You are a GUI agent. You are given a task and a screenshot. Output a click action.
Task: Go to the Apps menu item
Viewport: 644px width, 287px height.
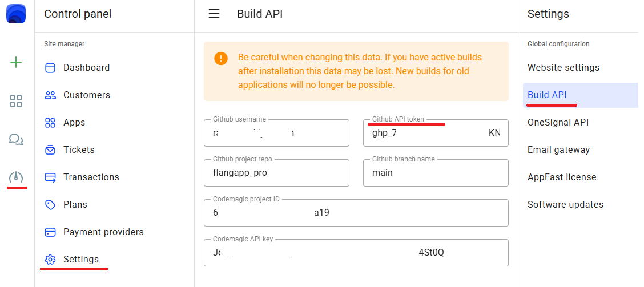tap(74, 123)
